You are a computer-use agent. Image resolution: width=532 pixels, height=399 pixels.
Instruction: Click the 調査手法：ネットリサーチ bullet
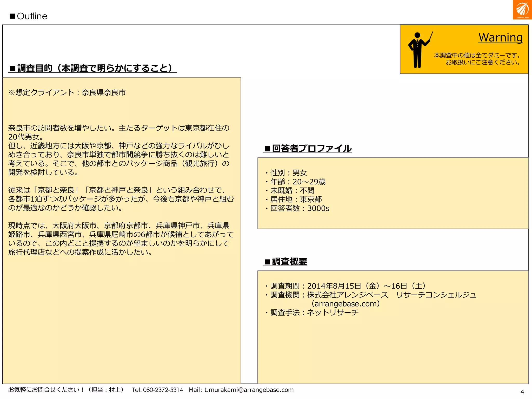312,312
